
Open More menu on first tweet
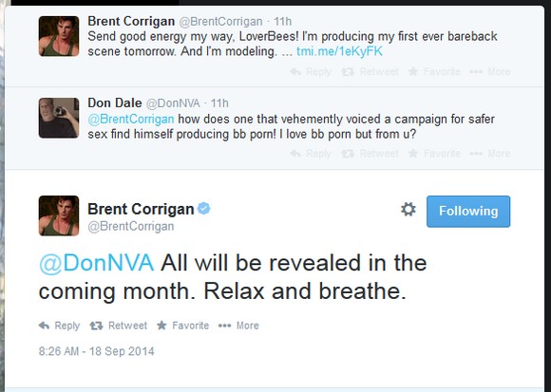pos(490,71)
